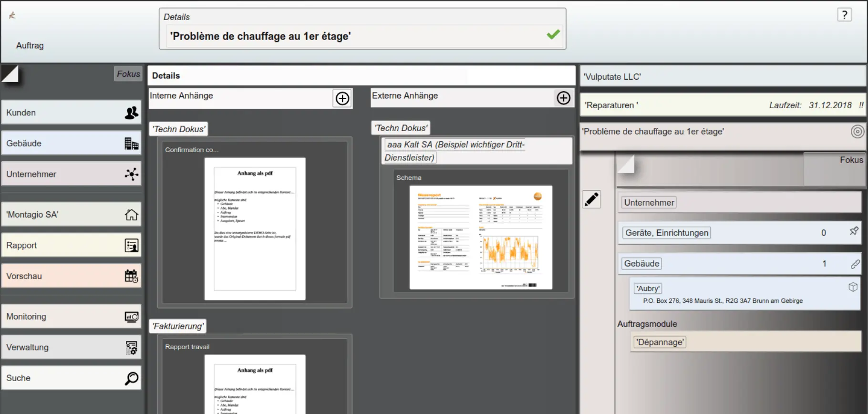Image resolution: width=868 pixels, height=414 pixels.
Task: Click the house icon beside 'Montagio SA'
Action: coord(131,215)
